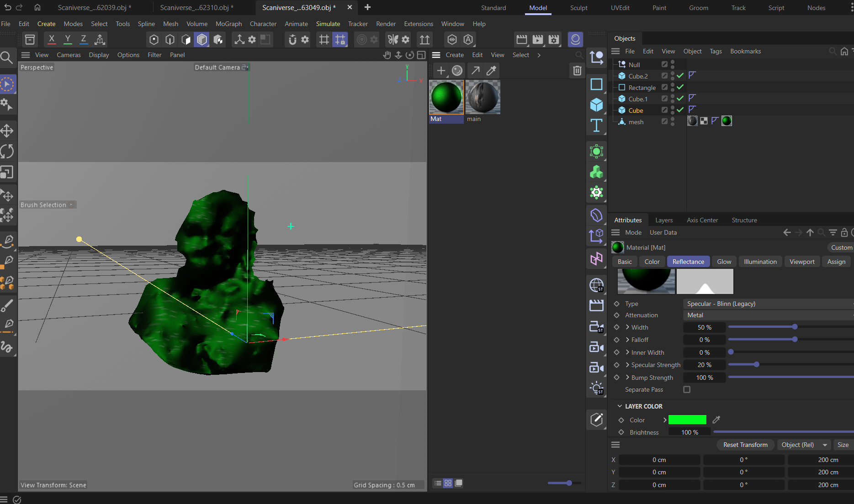
Task: Switch to the Illumination tab
Action: click(x=760, y=262)
